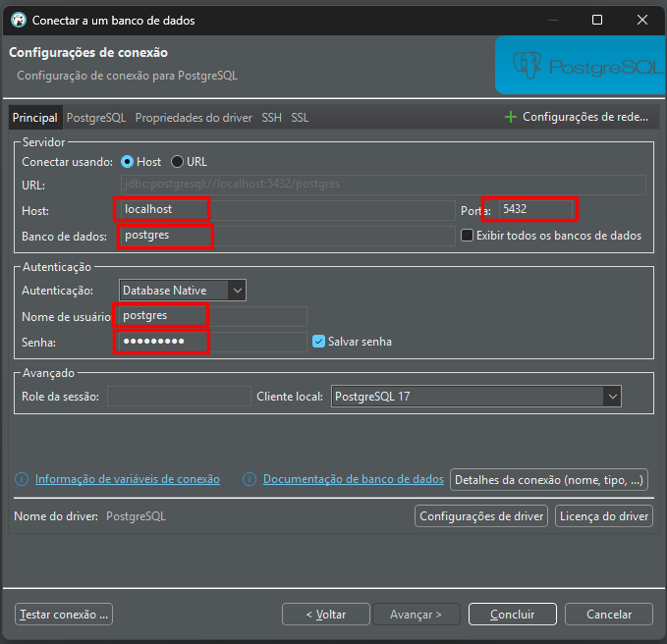Image resolution: width=667 pixels, height=644 pixels.
Task: Switch to the SSH tab
Action: 271,118
